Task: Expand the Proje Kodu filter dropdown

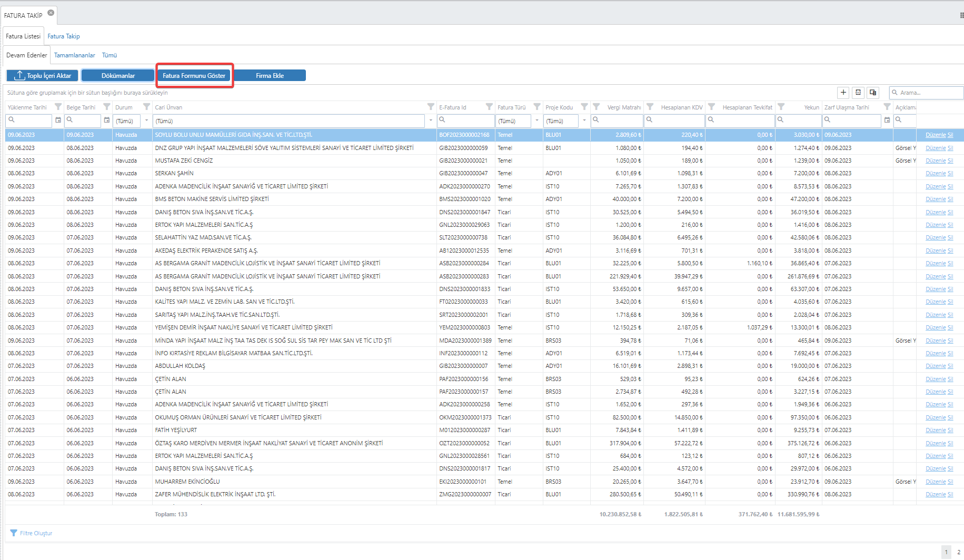Action: coord(584,121)
